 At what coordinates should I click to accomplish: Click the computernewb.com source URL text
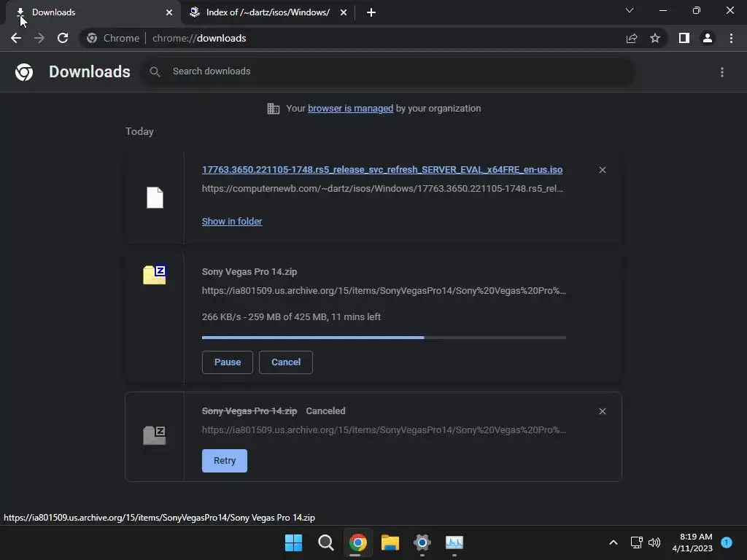(x=382, y=189)
